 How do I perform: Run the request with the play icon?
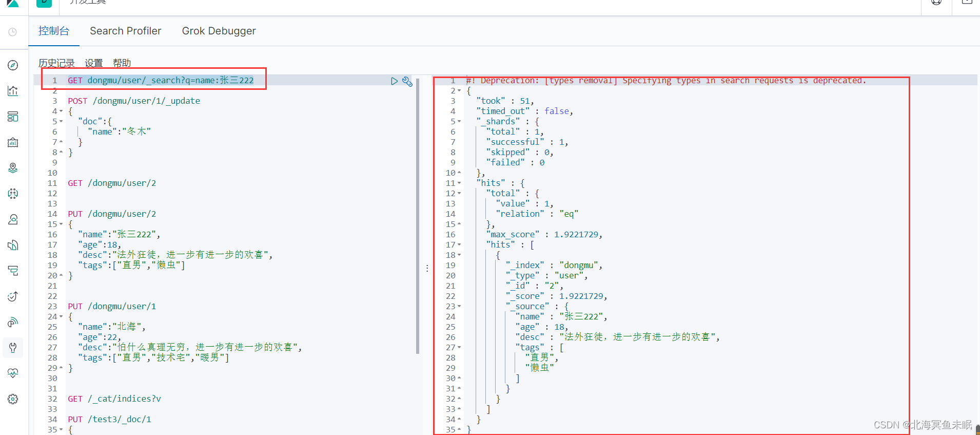[x=394, y=81]
